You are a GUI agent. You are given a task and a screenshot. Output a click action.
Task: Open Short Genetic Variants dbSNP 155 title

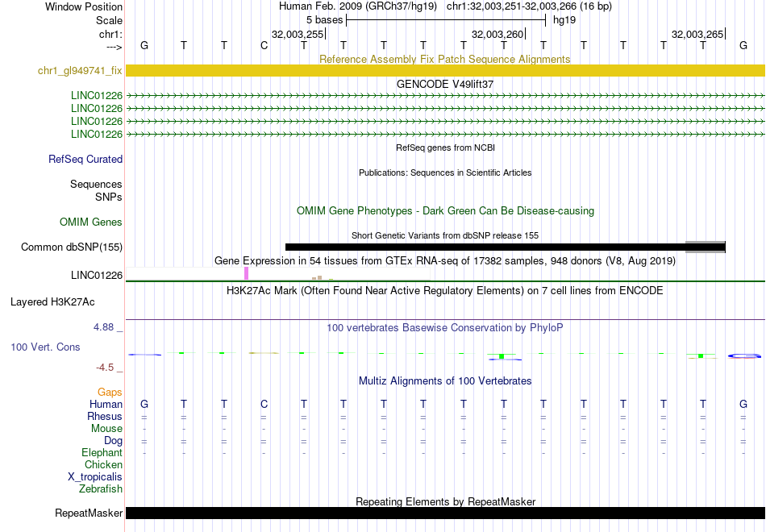[445, 235]
